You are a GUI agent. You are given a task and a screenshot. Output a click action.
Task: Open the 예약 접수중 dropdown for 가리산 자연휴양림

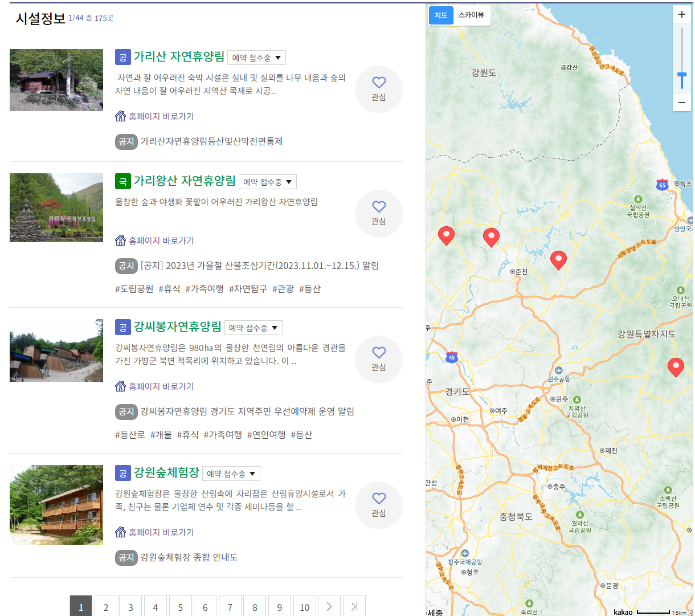click(256, 58)
